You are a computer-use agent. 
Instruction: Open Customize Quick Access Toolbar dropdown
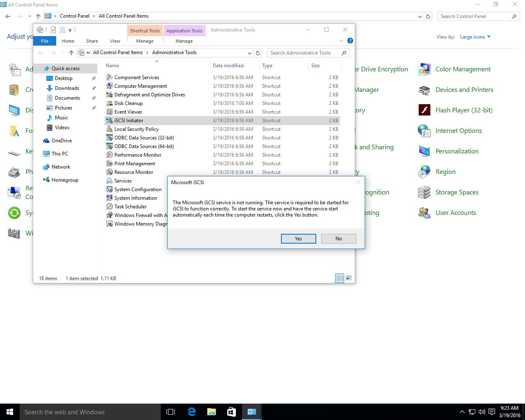pyautogui.click(x=70, y=30)
